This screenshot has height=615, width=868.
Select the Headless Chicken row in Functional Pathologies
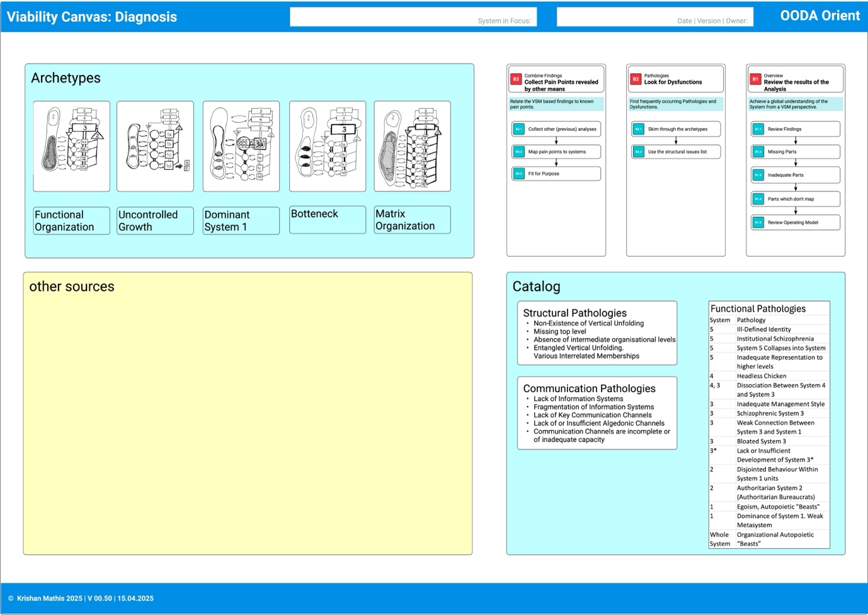768,376
